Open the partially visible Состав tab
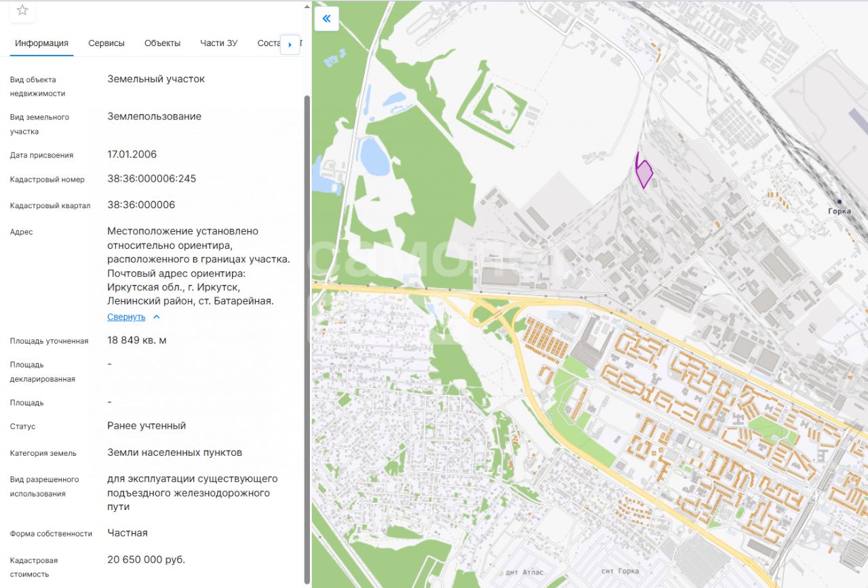Image resolution: width=868 pixels, height=588 pixels. [x=269, y=43]
